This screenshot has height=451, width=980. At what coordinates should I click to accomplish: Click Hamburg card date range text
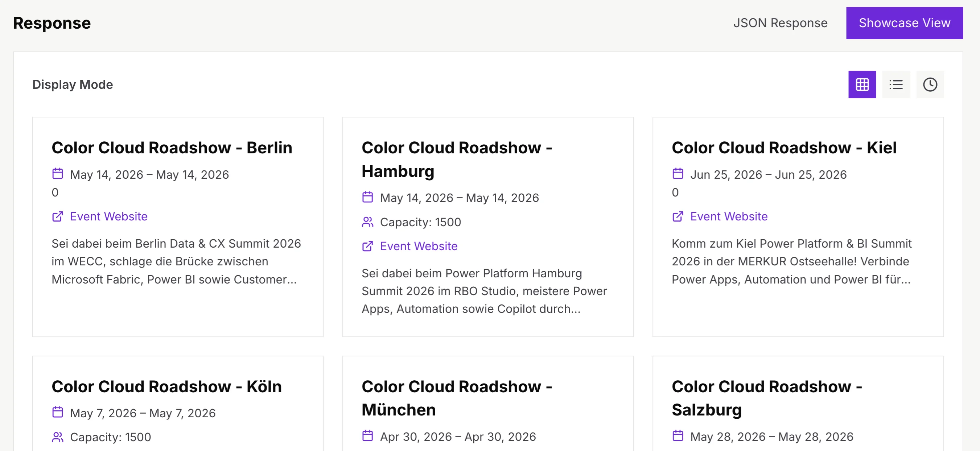(x=460, y=198)
